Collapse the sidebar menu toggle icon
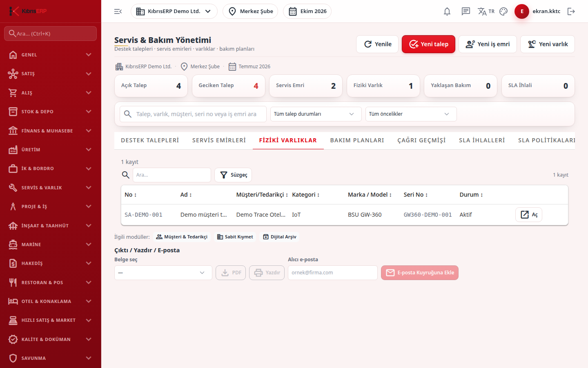The image size is (588, 368). pyautogui.click(x=118, y=11)
